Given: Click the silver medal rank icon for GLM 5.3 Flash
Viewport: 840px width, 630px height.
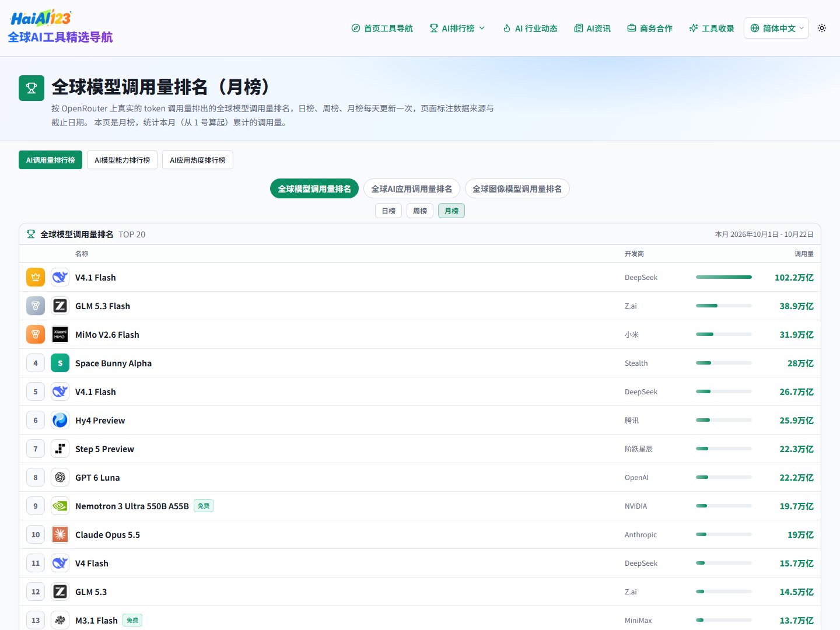Looking at the screenshot, I should (x=36, y=306).
